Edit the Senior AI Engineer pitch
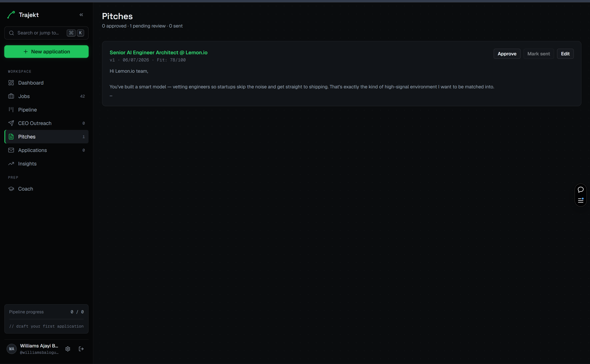Image resolution: width=590 pixels, height=364 pixels. tap(565, 54)
